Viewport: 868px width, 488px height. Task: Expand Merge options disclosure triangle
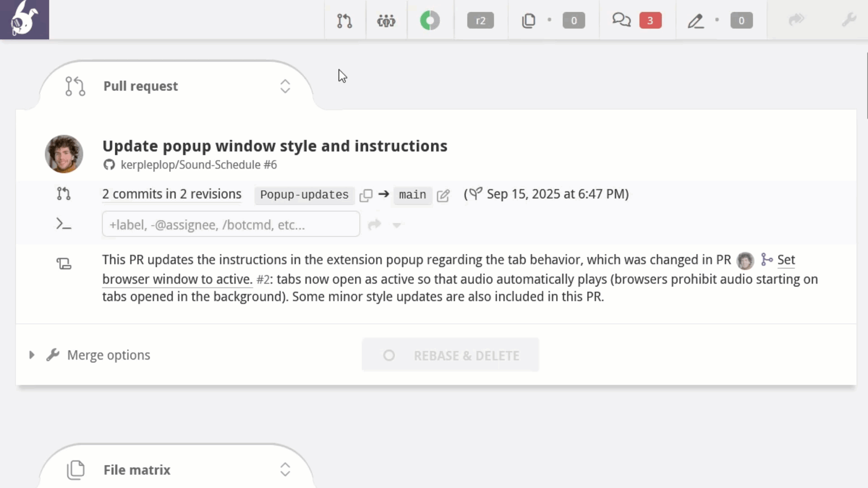click(x=32, y=355)
